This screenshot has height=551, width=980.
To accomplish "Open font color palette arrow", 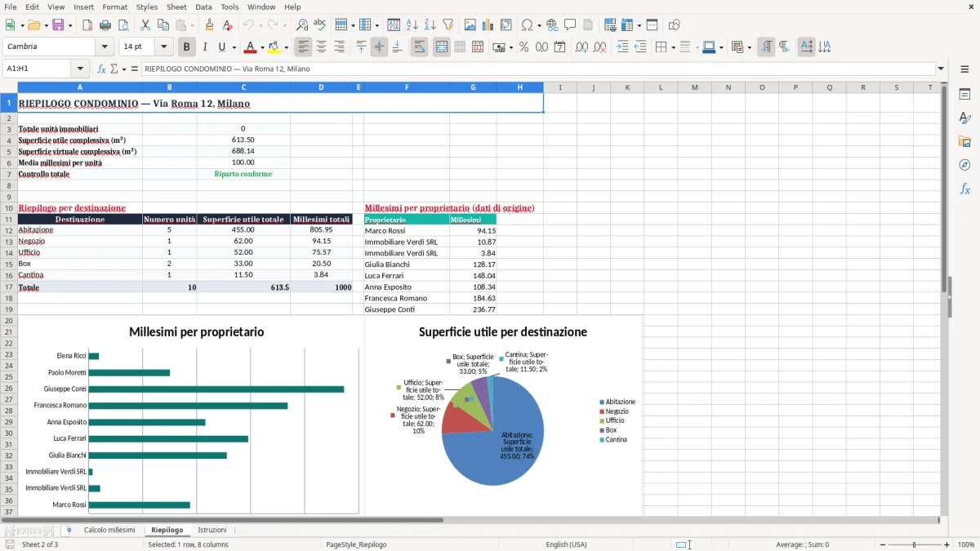I will coord(261,47).
